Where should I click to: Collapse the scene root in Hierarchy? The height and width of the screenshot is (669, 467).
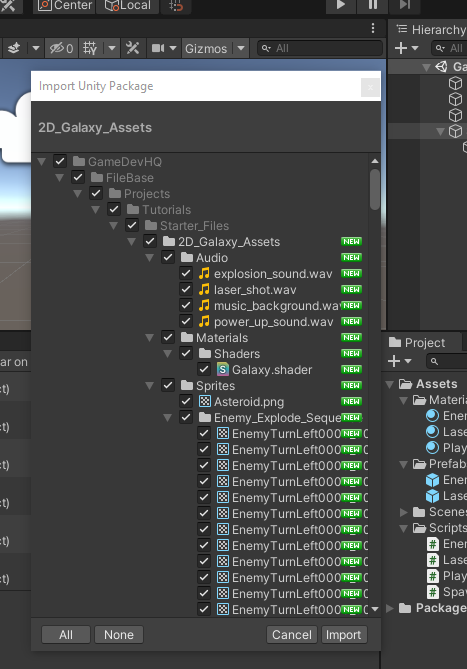(x=426, y=67)
